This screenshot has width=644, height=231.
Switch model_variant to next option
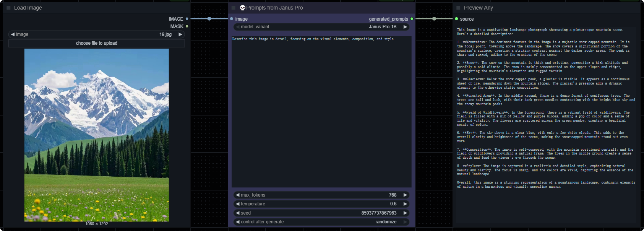tap(405, 27)
